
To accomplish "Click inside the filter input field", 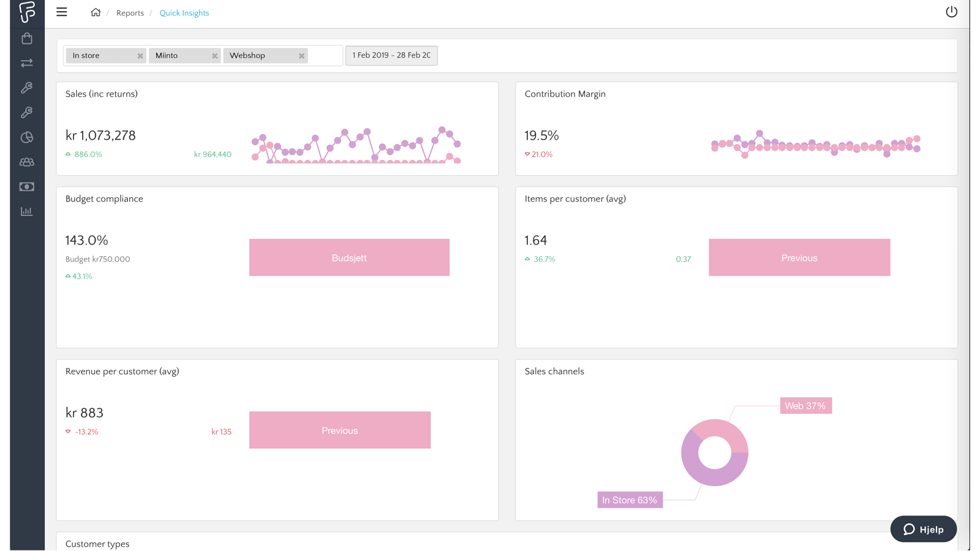I will click(325, 55).
